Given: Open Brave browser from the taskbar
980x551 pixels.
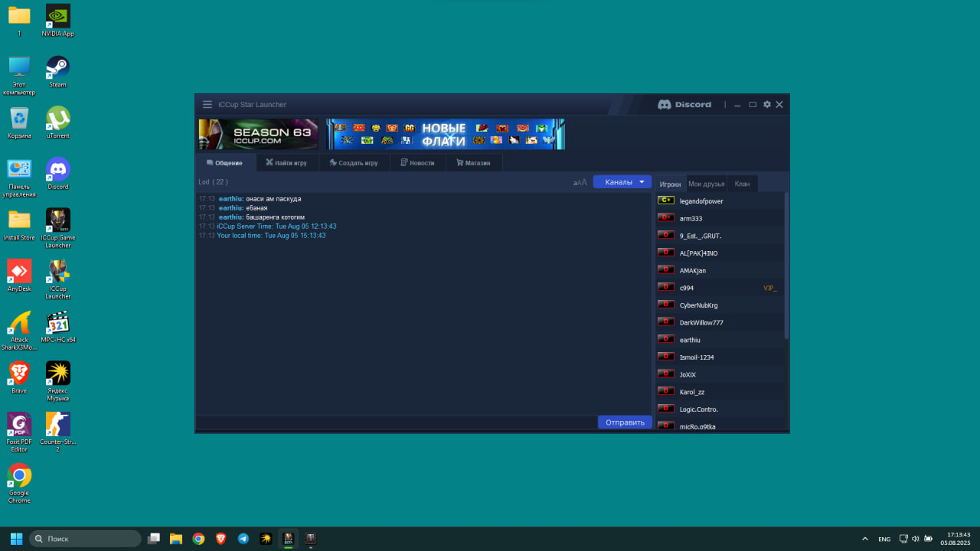Looking at the screenshot, I should tap(221, 539).
